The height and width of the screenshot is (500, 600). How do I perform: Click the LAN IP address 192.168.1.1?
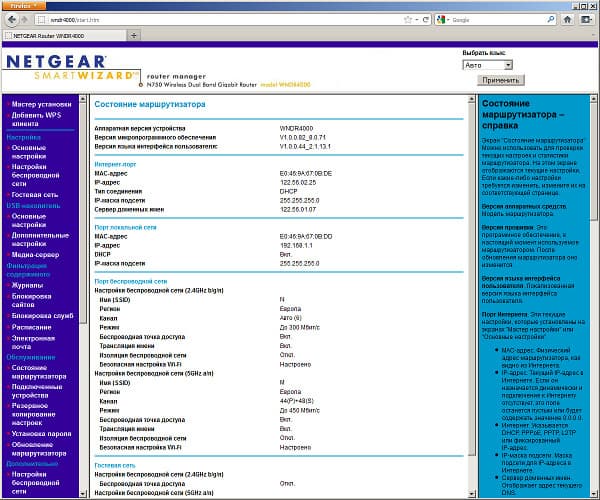coord(296,246)
